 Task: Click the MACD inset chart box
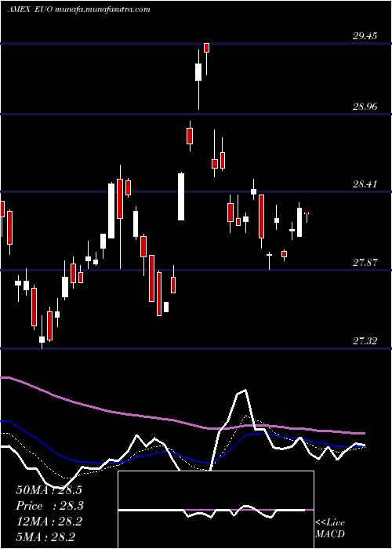(216, 510)
